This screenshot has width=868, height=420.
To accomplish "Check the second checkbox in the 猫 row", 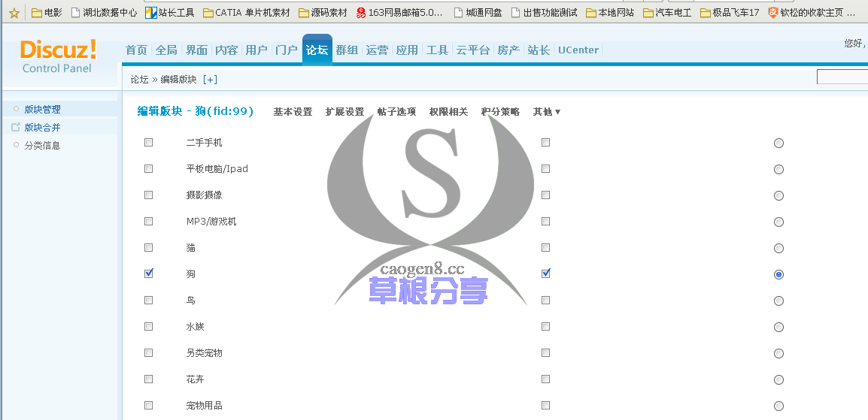I will [x=546, y=248].
